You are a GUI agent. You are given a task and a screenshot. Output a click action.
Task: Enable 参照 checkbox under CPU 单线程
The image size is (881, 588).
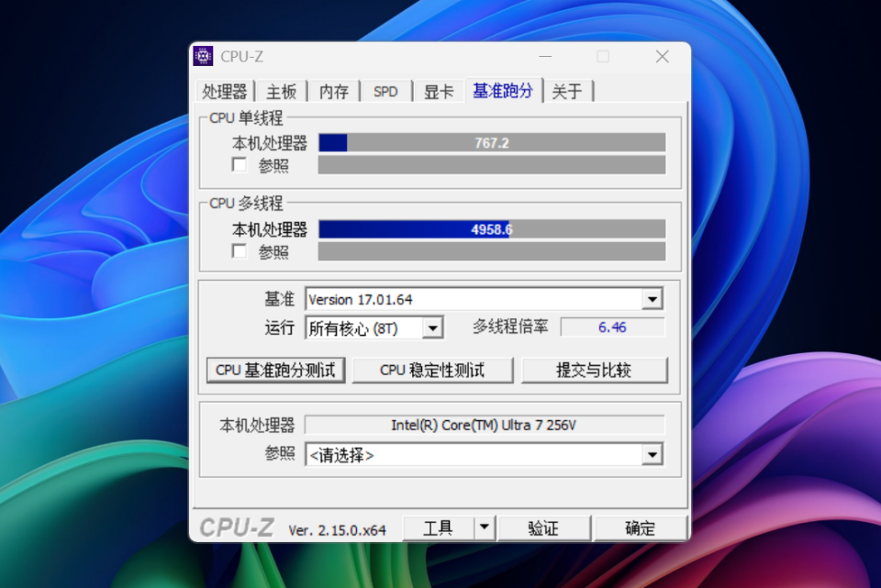tap(240, 165)
